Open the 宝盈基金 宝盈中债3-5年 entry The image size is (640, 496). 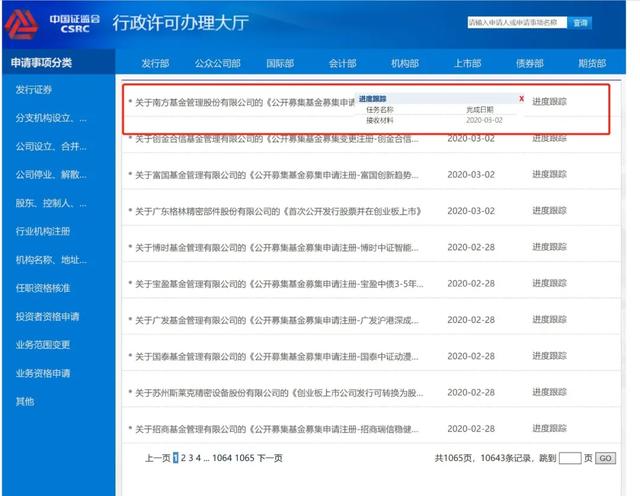tap(279, 284)
